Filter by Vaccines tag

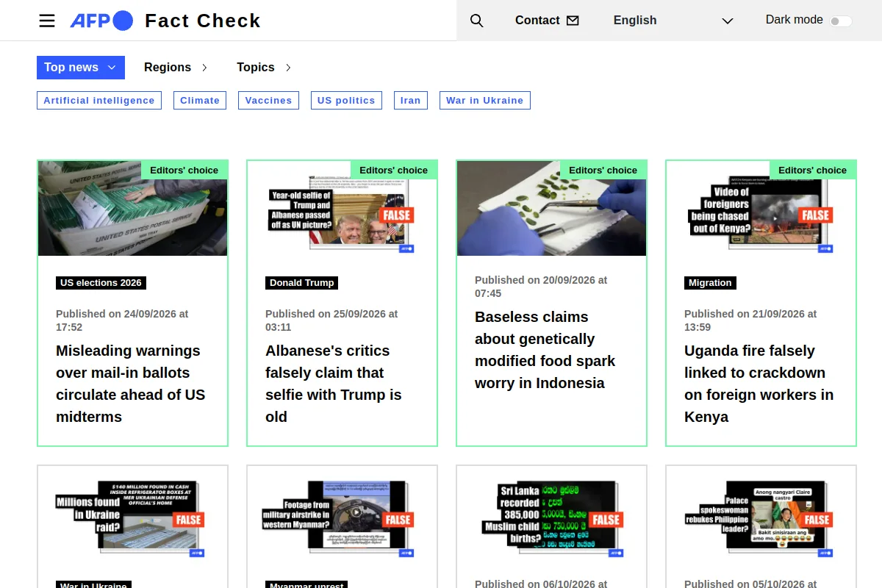point(268,101)
